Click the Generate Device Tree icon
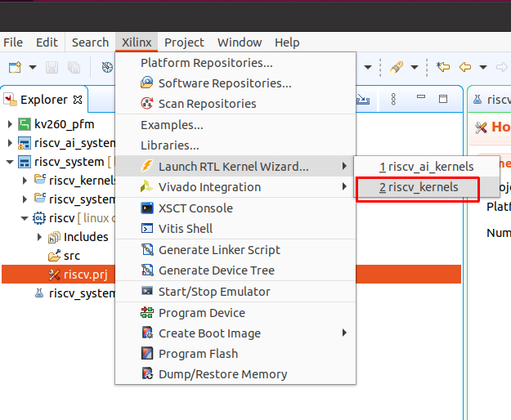Image resolution: width=511 pixels, height=420 pixels. [147, 270]
